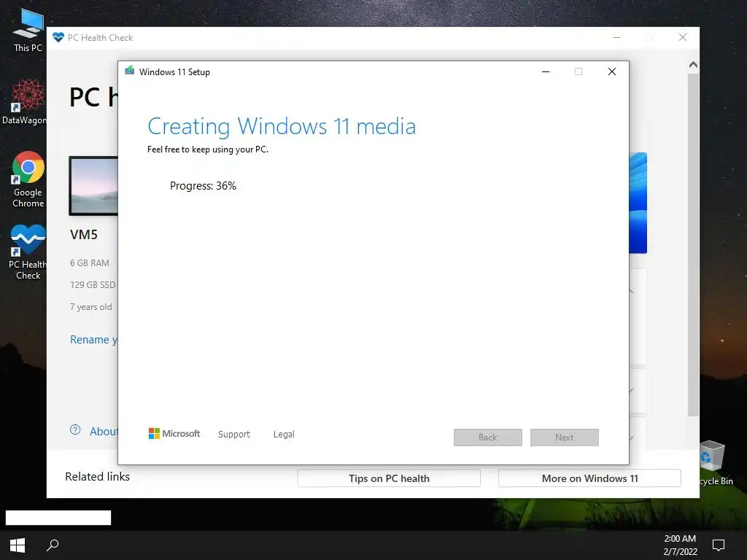The height and width of the screenshot is (560, 747).
Task: Click the Progress: 36% text
Action: tap(203, 186)
